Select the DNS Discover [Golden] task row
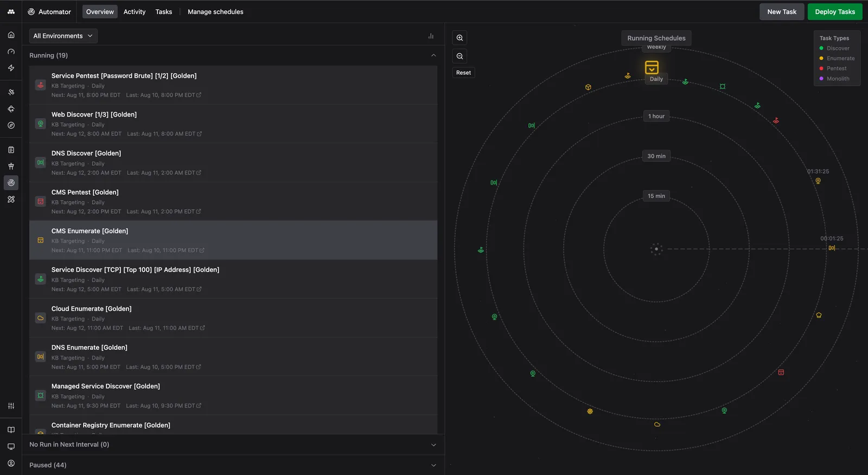Screen dimensions: 868x475 (233, 163)
